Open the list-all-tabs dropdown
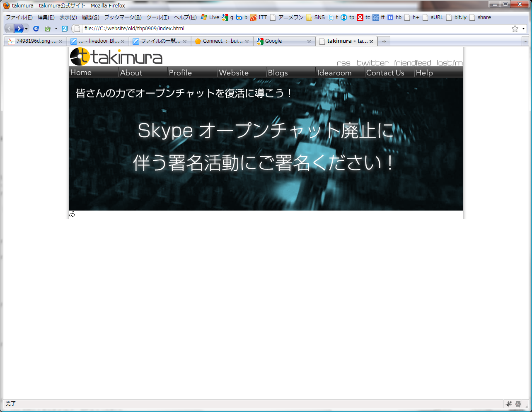Viewport: 532px width, 412px height. [x=525, y=41]
